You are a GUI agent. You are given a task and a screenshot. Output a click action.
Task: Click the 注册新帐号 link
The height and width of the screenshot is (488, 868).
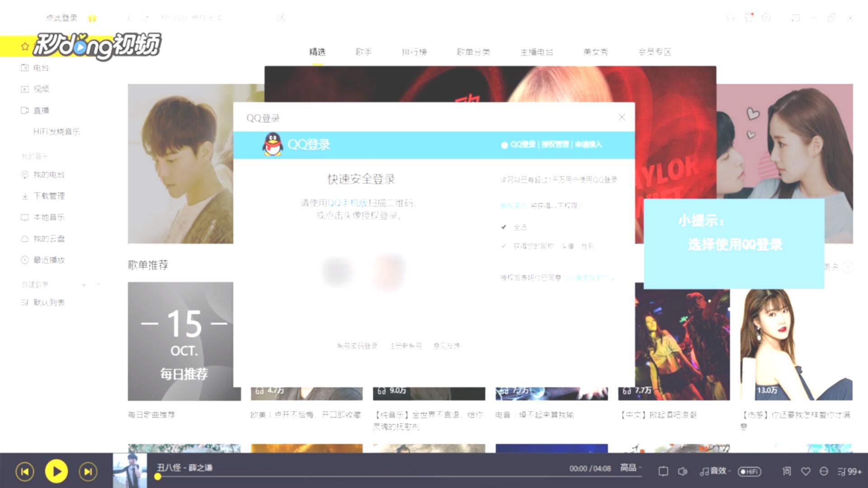point(406,346)
